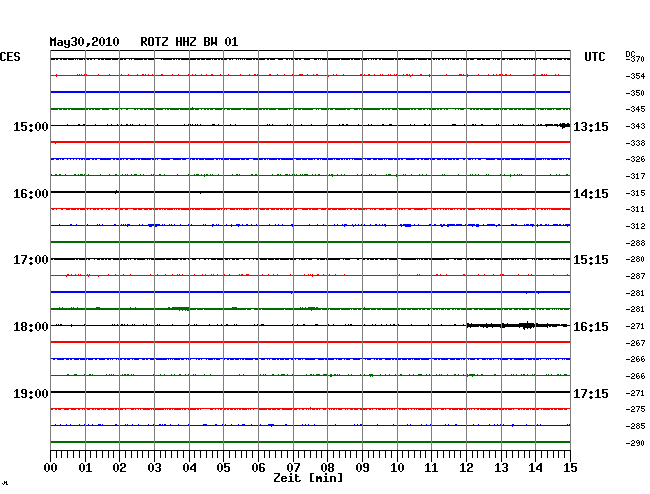The image size is (650, 494).
Task: Click the signal burst ending the 15:00 trace
Action: pos(558,125)
